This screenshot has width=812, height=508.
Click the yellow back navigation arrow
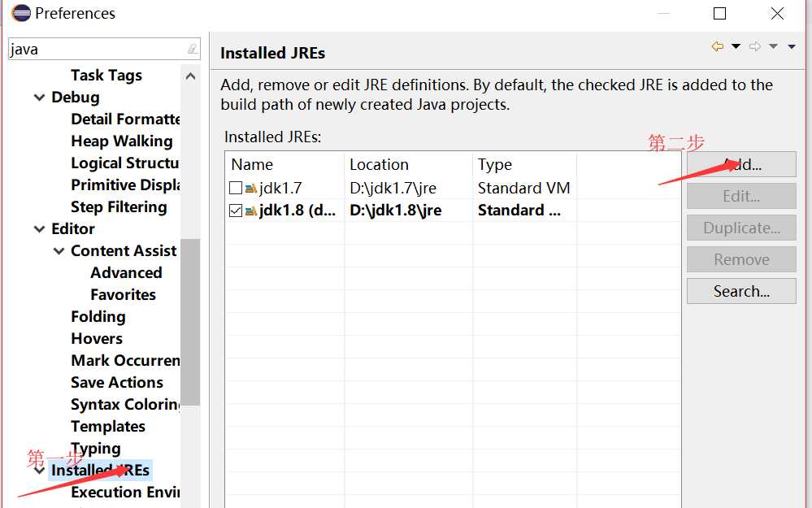(717, 46)
